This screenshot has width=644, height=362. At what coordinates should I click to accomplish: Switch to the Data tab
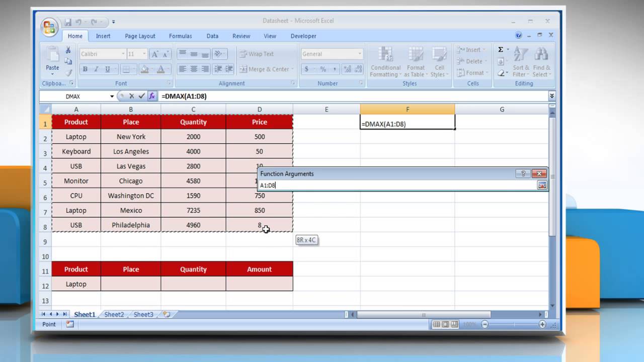click(x=212, y=36)
